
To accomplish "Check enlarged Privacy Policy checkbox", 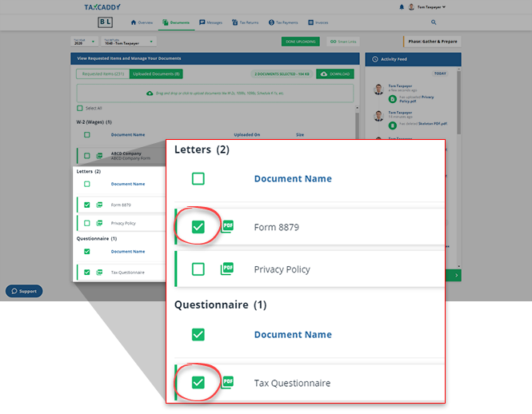I will coord(198,269).
